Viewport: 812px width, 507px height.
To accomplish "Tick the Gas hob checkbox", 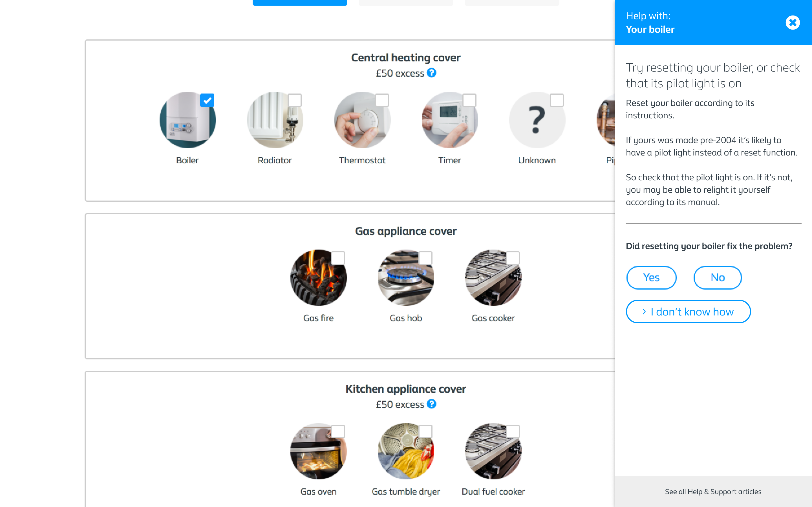I will pyautogui.click(x=425, y=258).
